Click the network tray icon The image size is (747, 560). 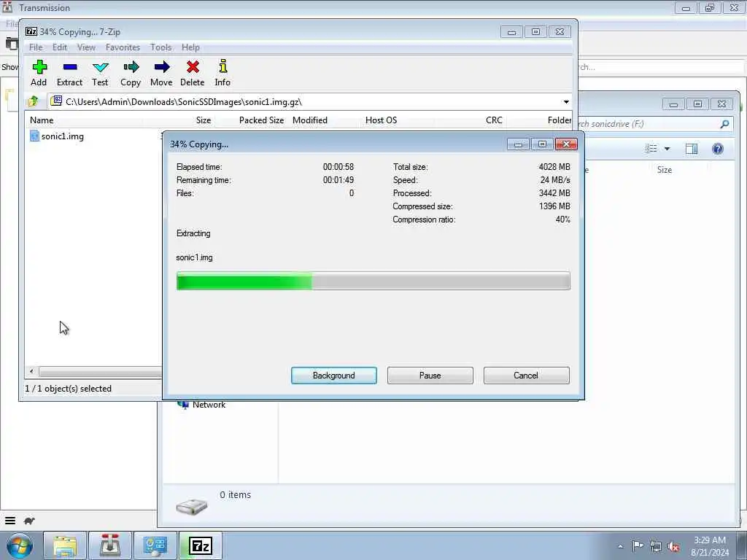click(656, 546)
